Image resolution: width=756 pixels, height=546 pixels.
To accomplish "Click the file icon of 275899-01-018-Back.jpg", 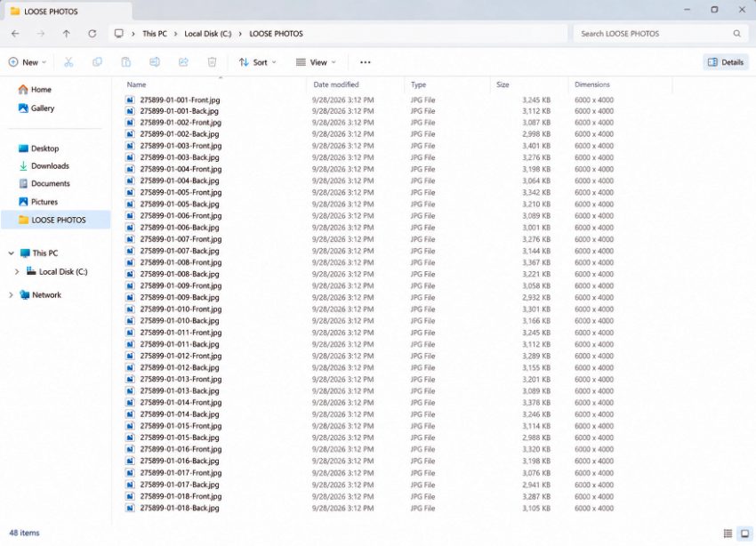I will (x=130, y=508).
